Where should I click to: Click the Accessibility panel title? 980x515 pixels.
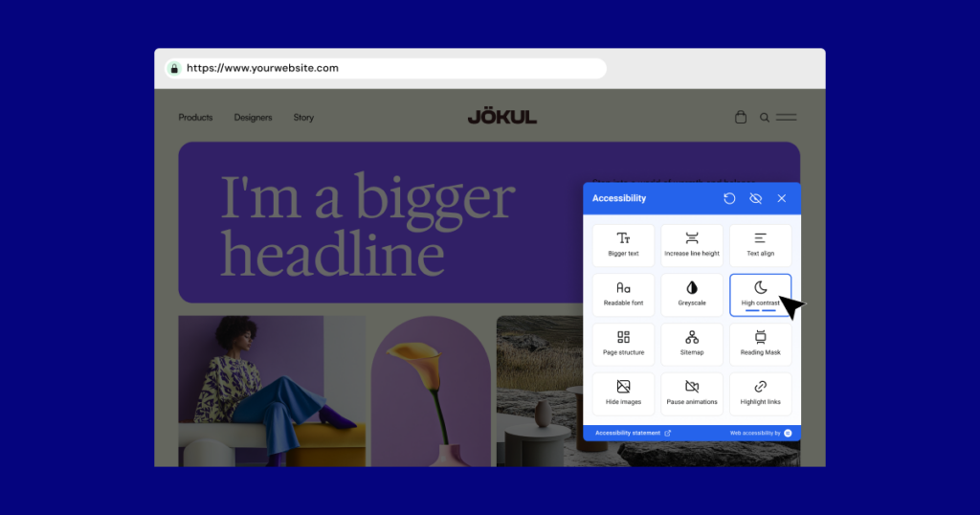tap(619, 198)
